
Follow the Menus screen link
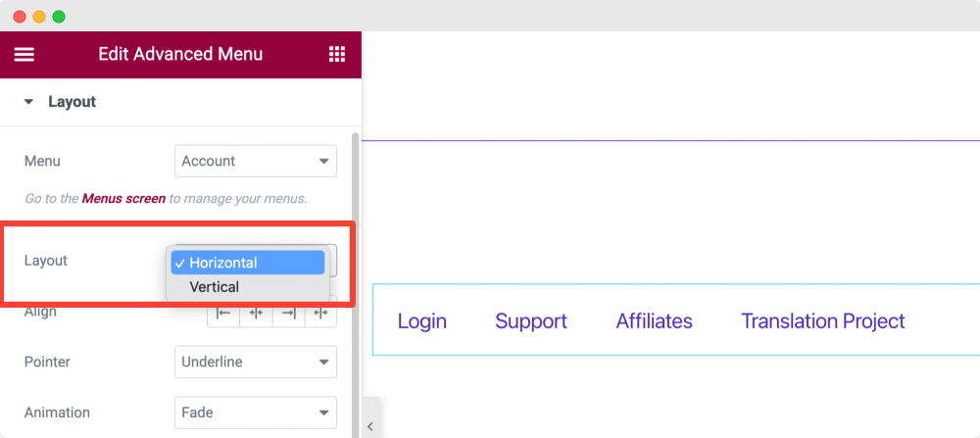pos(123,198)
